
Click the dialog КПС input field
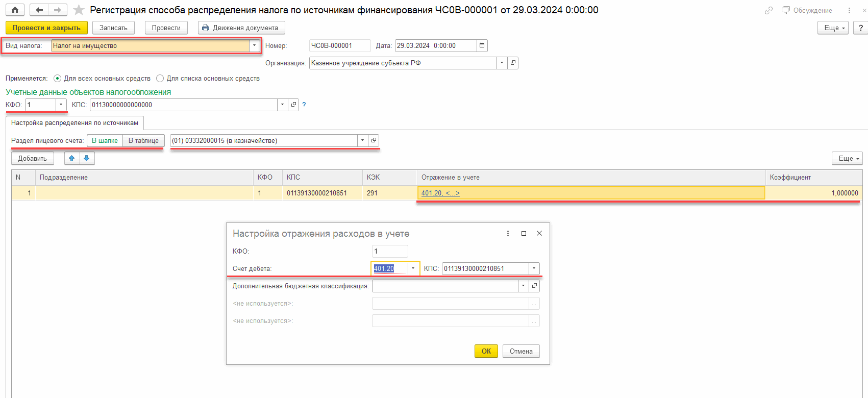485,268
